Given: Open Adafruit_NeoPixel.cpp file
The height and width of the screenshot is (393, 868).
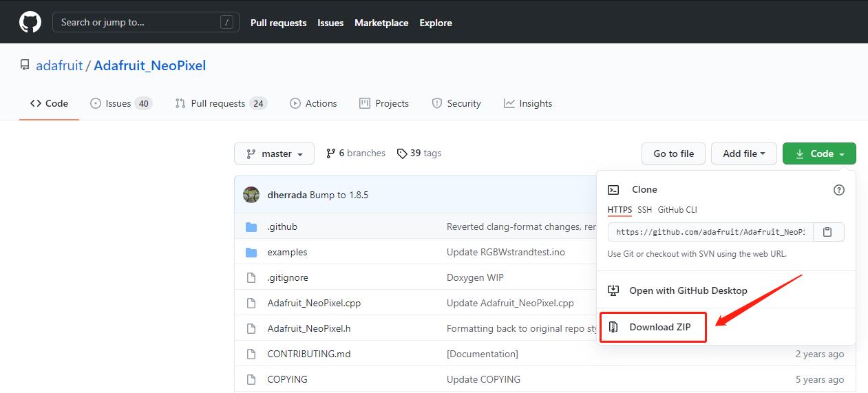Looking at the screenshot, I should click(x=314, y=303).
